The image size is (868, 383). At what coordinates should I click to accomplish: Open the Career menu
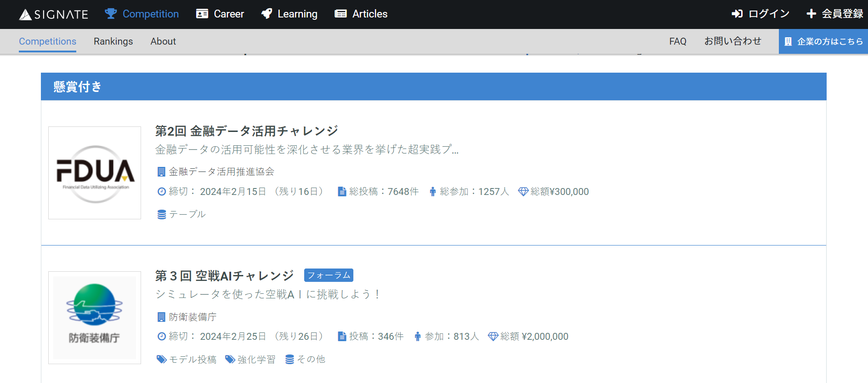pos(220,14)
